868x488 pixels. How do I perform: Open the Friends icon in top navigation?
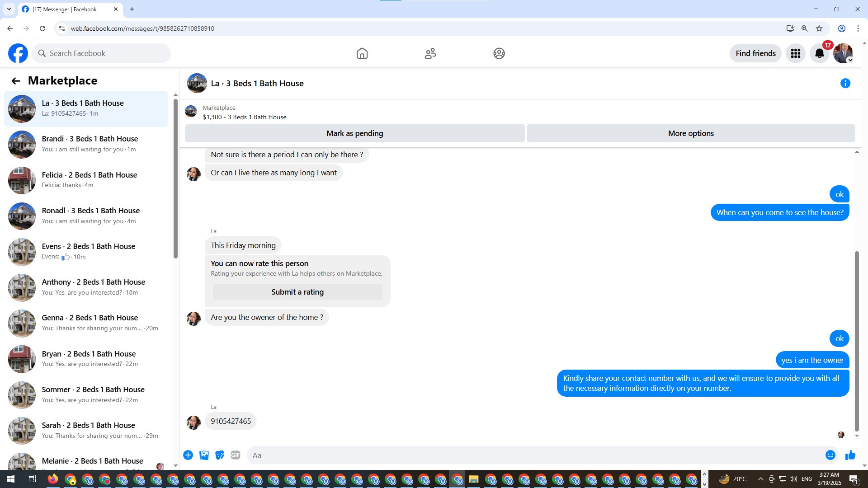pyautogui.click(x=430, y=53)
